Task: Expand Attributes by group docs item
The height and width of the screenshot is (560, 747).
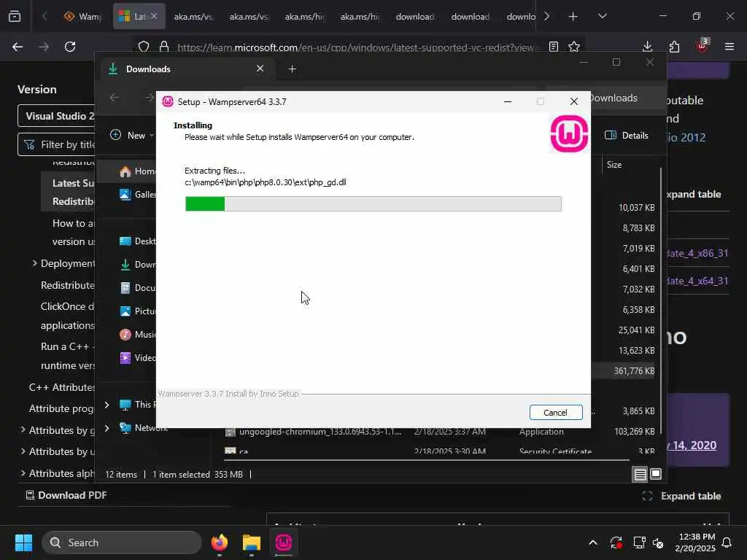Action: [23, 430]
